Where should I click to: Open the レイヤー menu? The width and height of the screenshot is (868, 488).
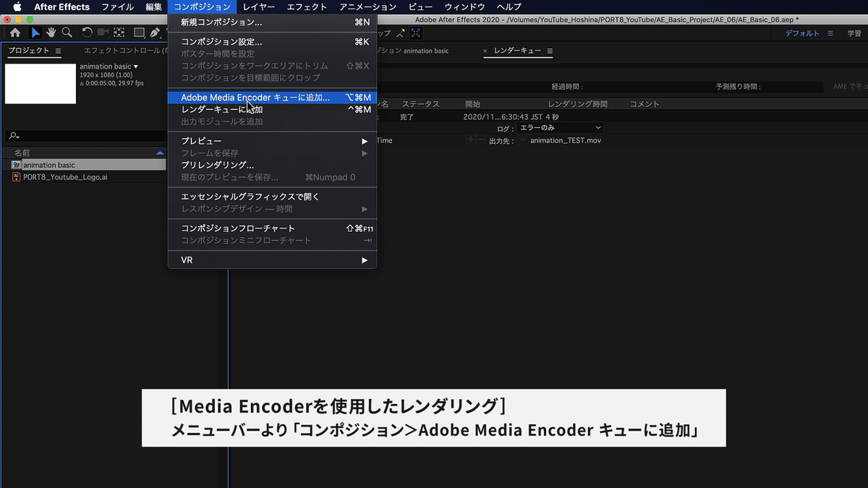click(x=259, y=7)
